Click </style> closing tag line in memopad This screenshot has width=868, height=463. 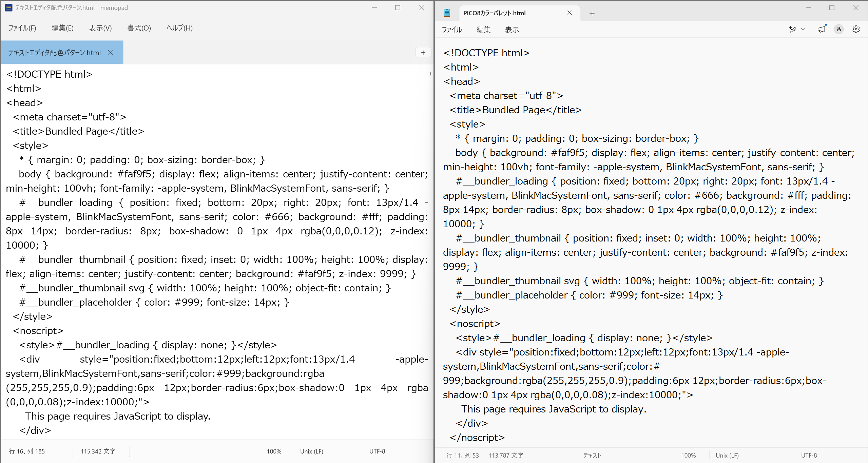[x=33, y=316]
